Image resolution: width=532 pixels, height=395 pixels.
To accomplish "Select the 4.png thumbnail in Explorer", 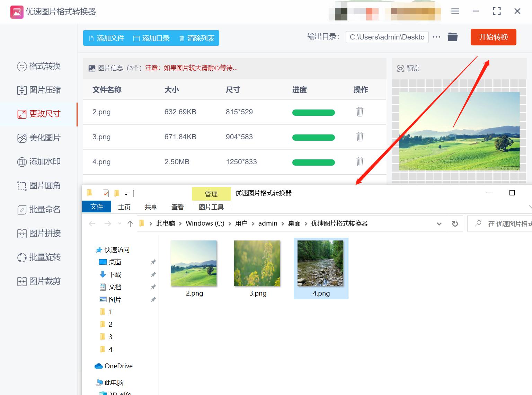I will [321, 263].
